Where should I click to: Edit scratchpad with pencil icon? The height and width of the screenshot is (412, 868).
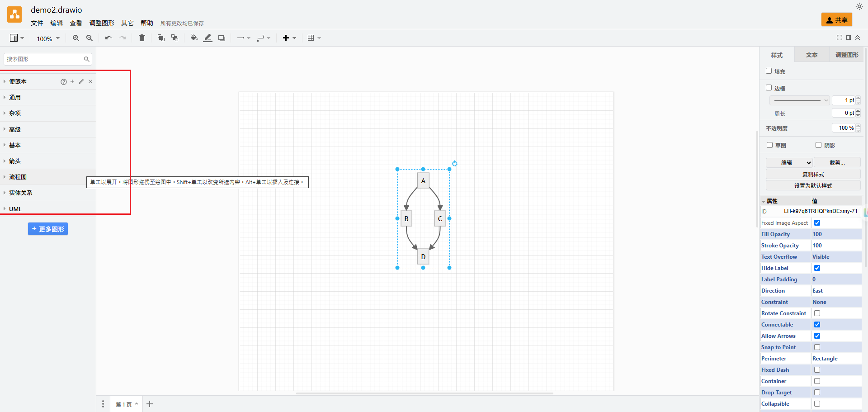(x=81, y=81)
